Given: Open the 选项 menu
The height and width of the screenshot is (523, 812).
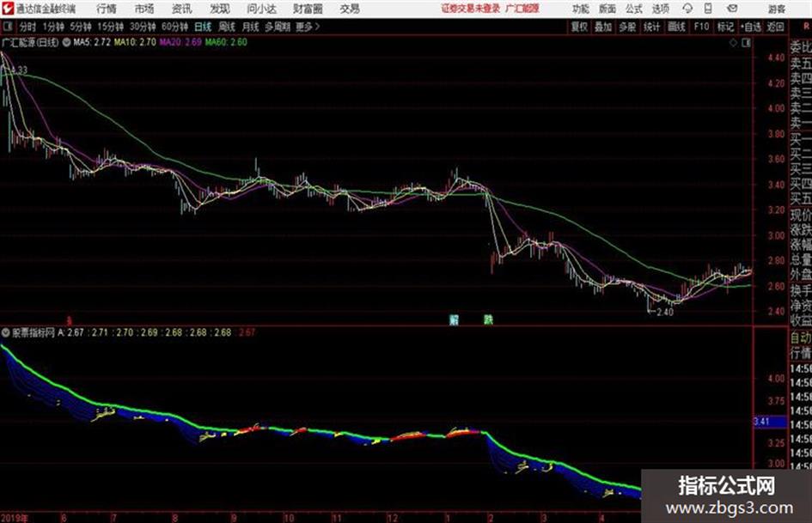Looking at the screenshot, I should pyautogui.click(x=660, y=9).
